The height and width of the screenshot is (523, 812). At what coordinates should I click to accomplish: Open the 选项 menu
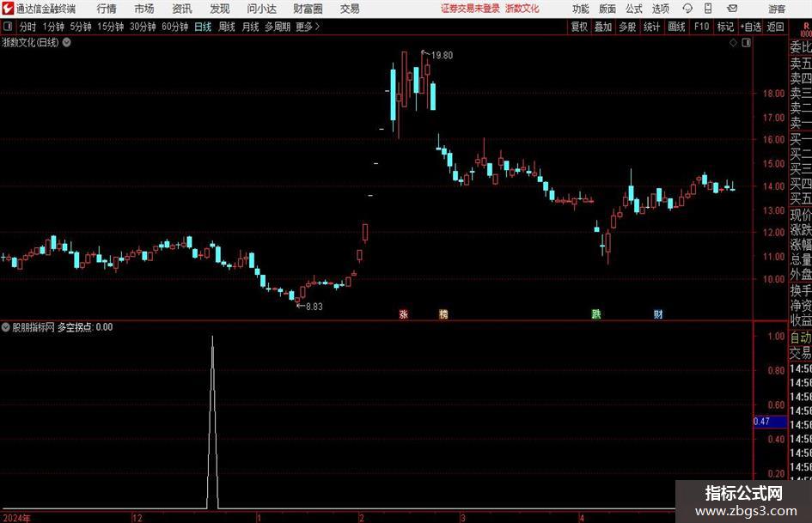[660, 9]
